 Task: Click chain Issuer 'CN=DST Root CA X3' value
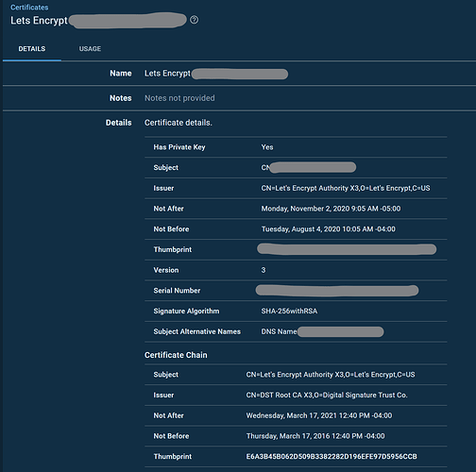point(327,395)
